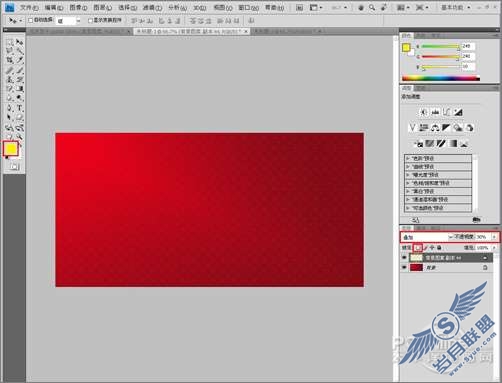The image size is (502, 383).
Task: Open the 填充 fill slider arrow
Action: pos(494,248)
